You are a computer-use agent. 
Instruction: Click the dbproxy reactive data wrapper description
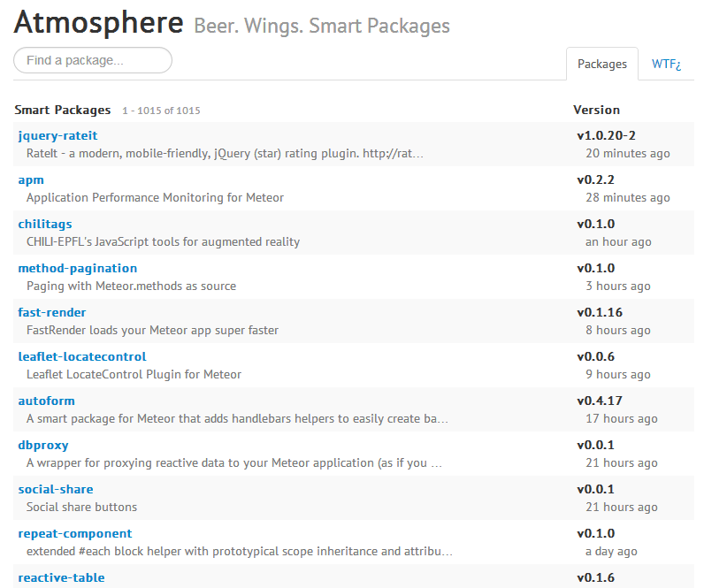233,462
